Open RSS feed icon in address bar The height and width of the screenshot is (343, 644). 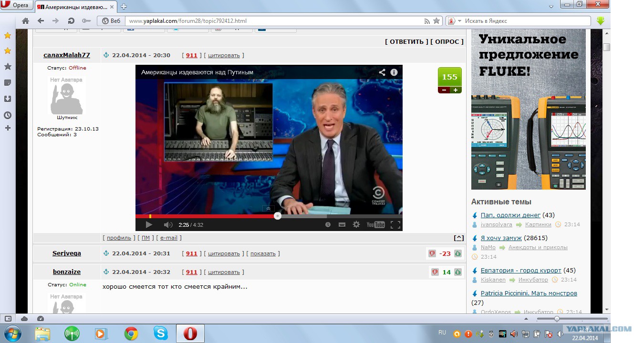[x=427, y=21]
